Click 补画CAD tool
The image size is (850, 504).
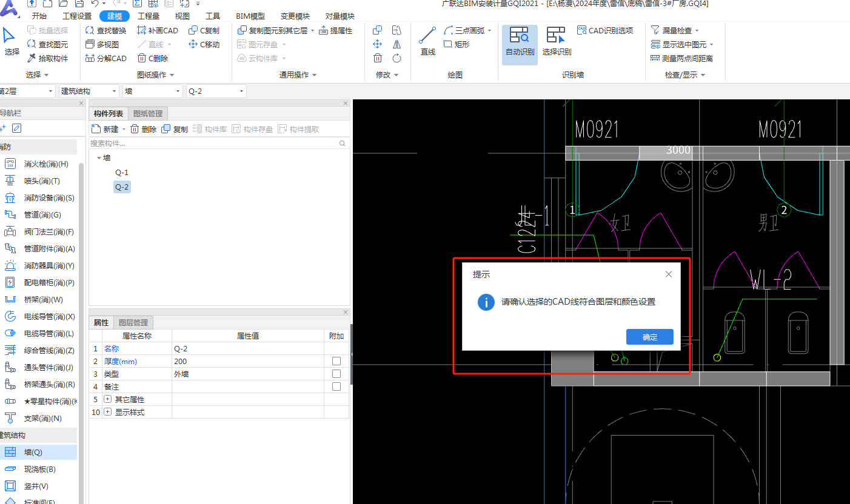pyautogui.click(x=158, y=30)
